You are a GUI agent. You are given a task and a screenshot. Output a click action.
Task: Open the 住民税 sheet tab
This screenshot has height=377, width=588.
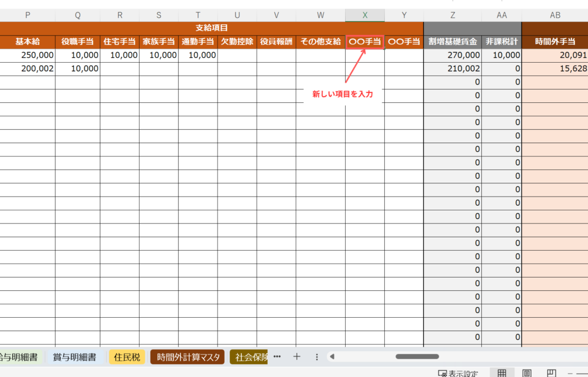tap(127, 357)
